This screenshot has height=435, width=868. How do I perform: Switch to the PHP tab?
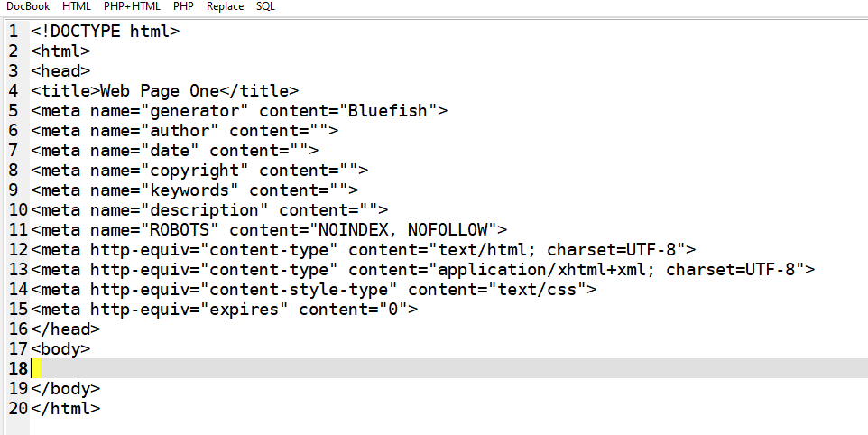coord(183,6)
